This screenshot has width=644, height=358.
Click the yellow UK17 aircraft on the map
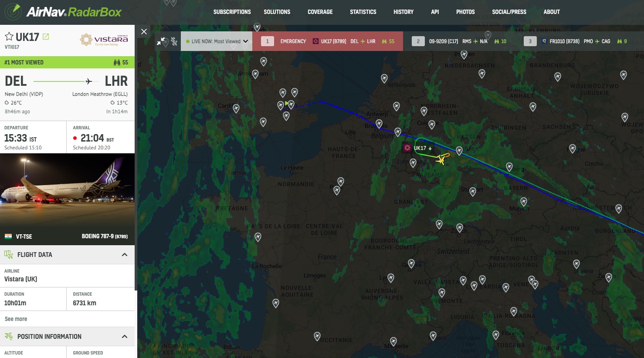pyautogui.click(x=441, y=161)
